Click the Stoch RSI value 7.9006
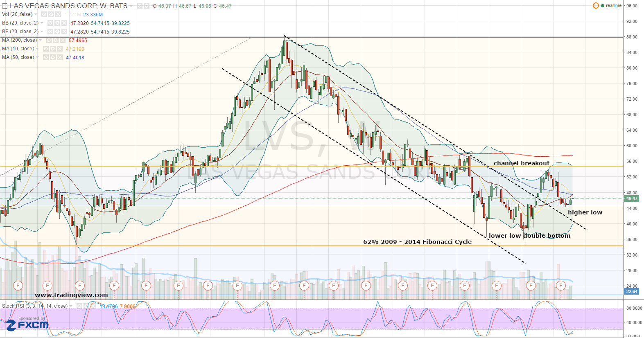This screenshot has width=644, height=338. click(127, 306)
